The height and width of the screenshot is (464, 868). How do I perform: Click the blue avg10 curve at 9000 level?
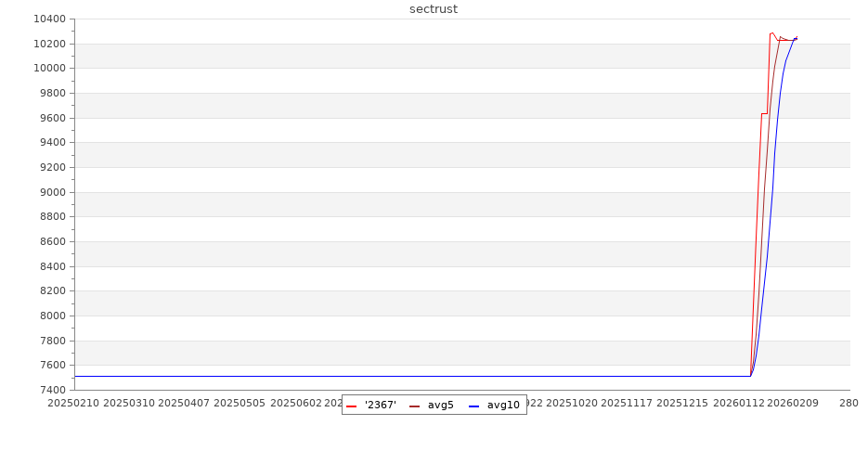click(x=772, y=190)
